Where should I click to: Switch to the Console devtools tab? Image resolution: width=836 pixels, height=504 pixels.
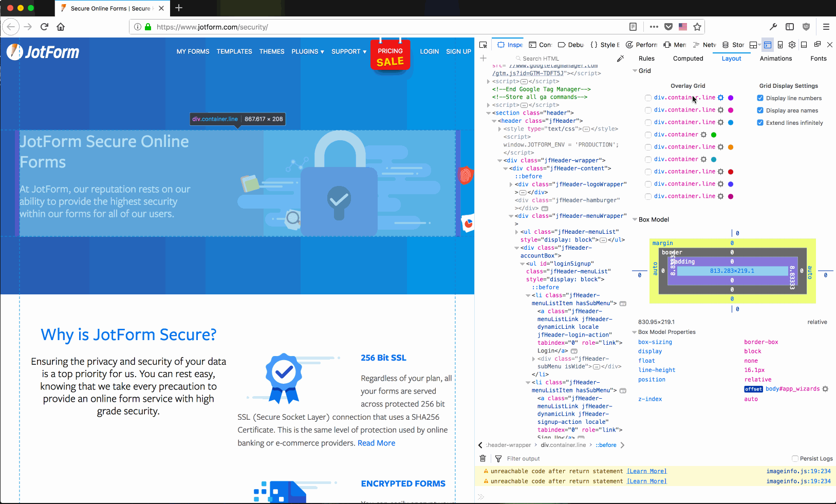540,45
